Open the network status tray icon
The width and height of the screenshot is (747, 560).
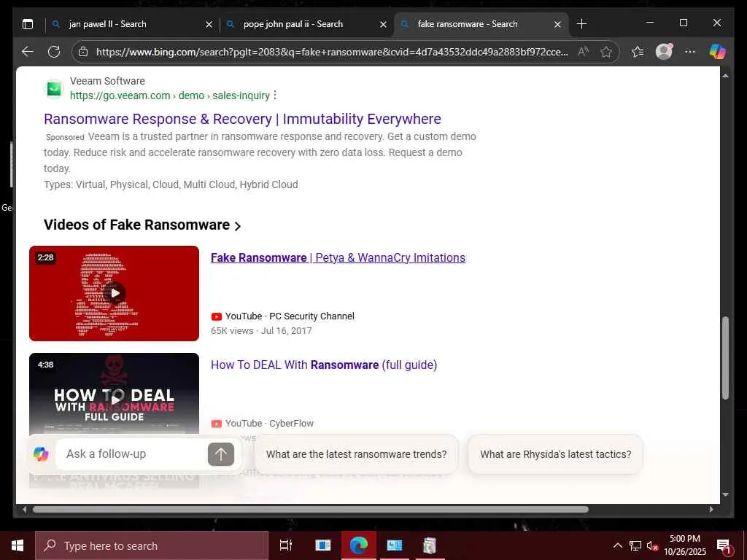635,545
